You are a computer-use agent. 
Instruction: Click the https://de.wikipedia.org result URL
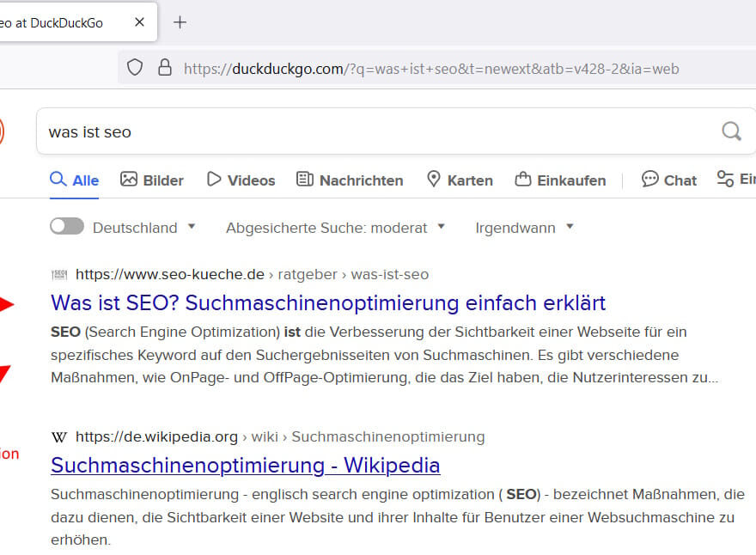[156, 436]
